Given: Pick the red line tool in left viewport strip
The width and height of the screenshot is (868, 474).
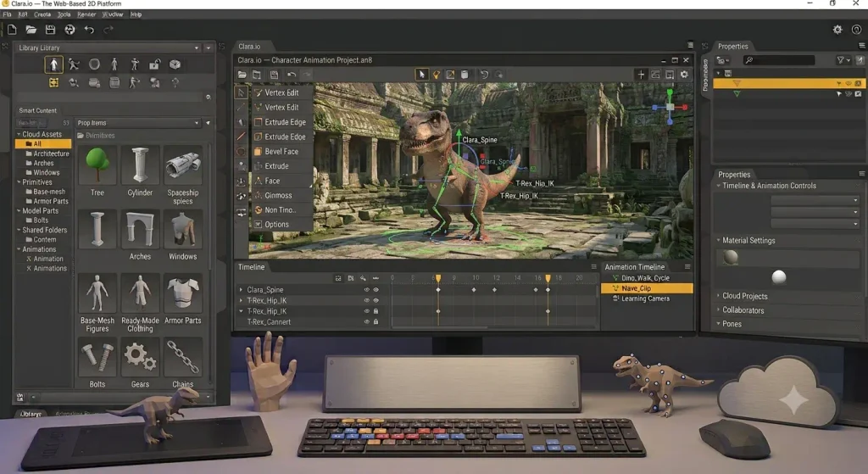Looking at the screenshot, I should 242,136.
